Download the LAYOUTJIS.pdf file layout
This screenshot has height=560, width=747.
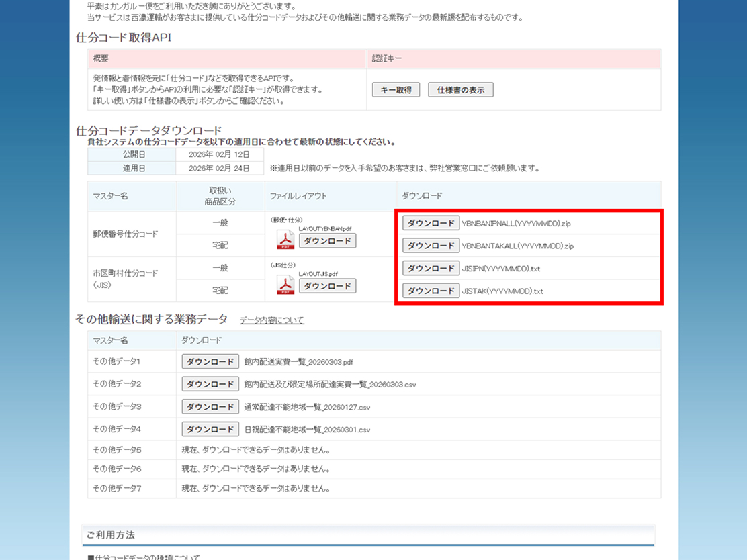pyautogui.click(x=327, y=286)
